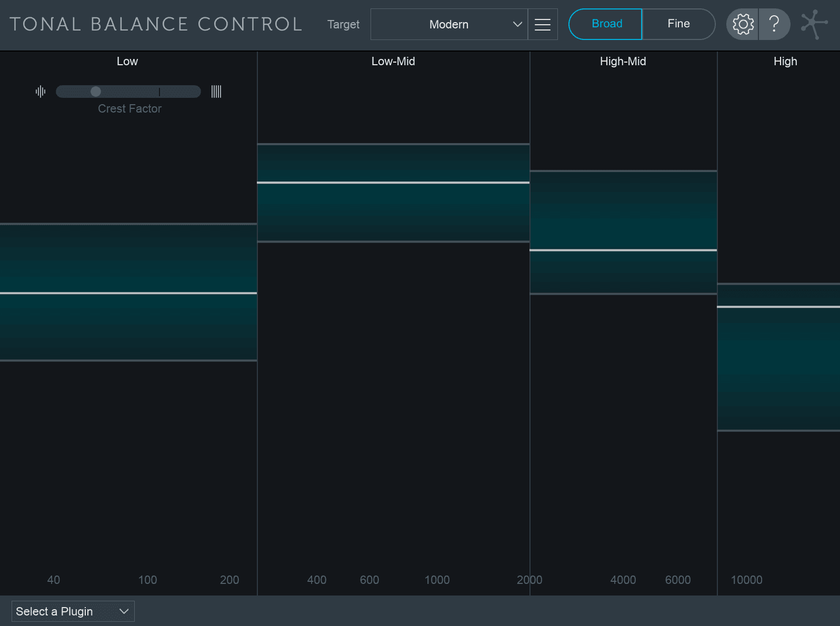This screenshot has width=840, height=626.
Task: Click the 1000 frequency axis label
Action: 437,580
